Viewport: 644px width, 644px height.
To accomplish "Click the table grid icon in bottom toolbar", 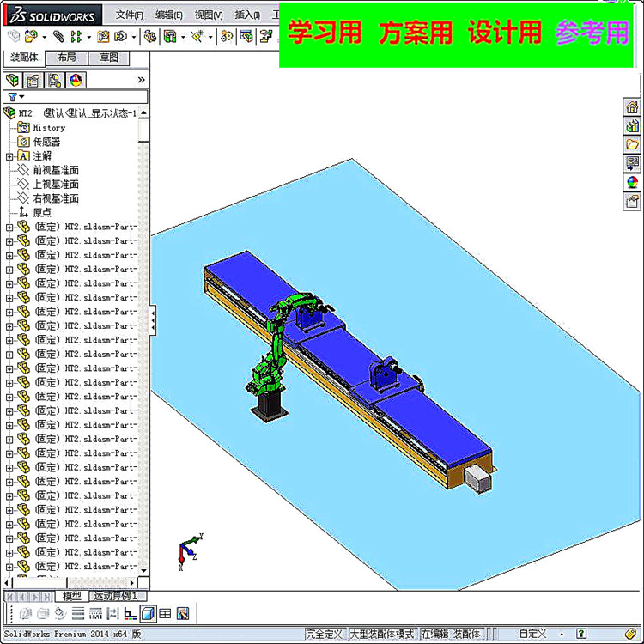I will [165, 614].
